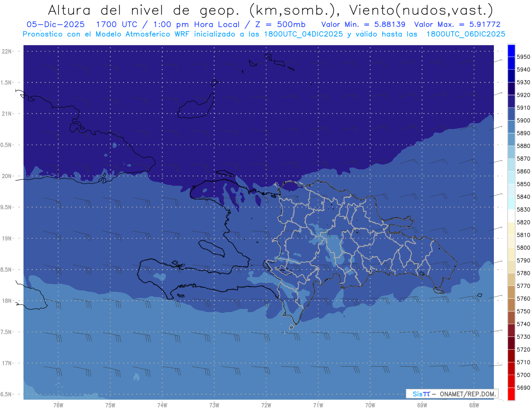Pick the colorbar swatch between 5880 and 5890

click(511, 140)
